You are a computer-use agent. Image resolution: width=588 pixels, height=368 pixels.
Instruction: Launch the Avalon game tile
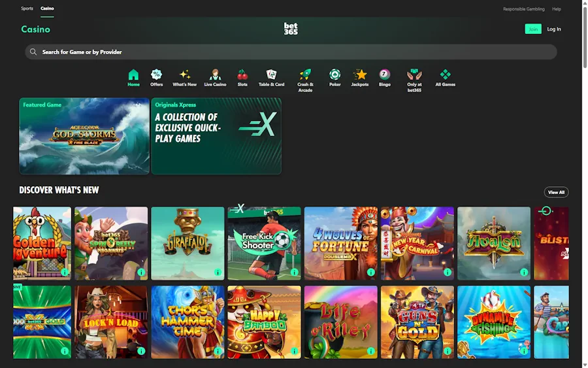[494, 243]
